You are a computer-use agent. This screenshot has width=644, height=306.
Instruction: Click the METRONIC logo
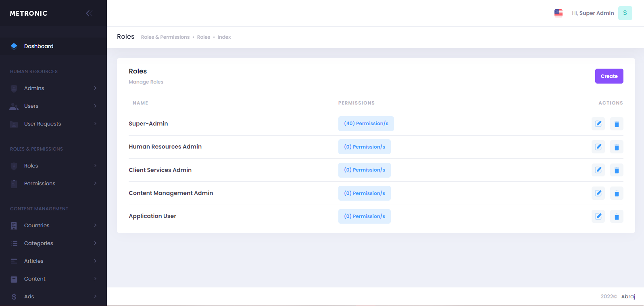coord(29,13)
